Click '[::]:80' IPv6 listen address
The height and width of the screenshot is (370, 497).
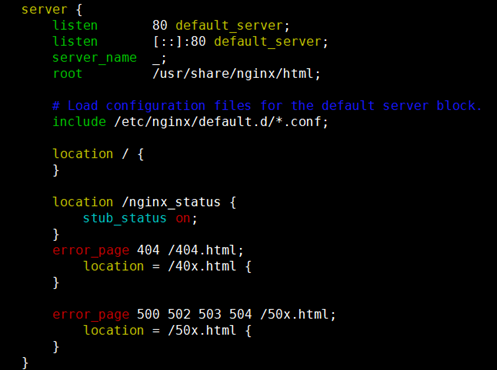pos(179,42)
